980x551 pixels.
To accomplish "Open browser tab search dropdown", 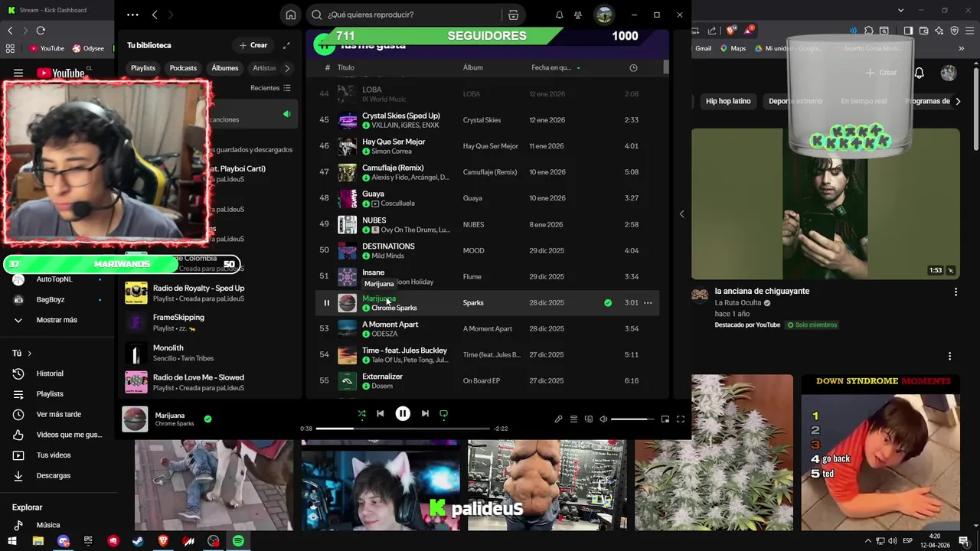I will point(901,10).
